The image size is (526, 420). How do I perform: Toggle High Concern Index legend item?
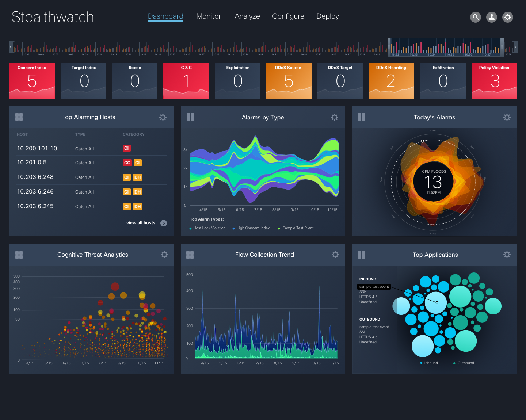[251, 228]
